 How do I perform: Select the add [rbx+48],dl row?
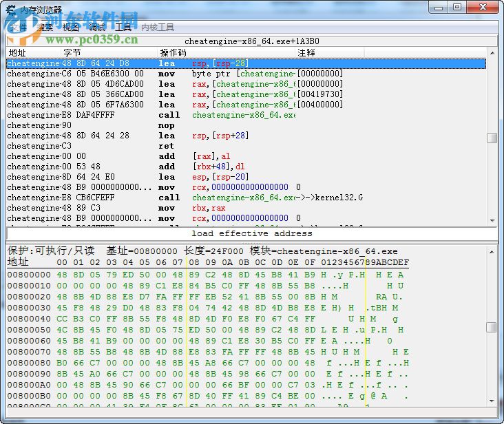[246, 167]
